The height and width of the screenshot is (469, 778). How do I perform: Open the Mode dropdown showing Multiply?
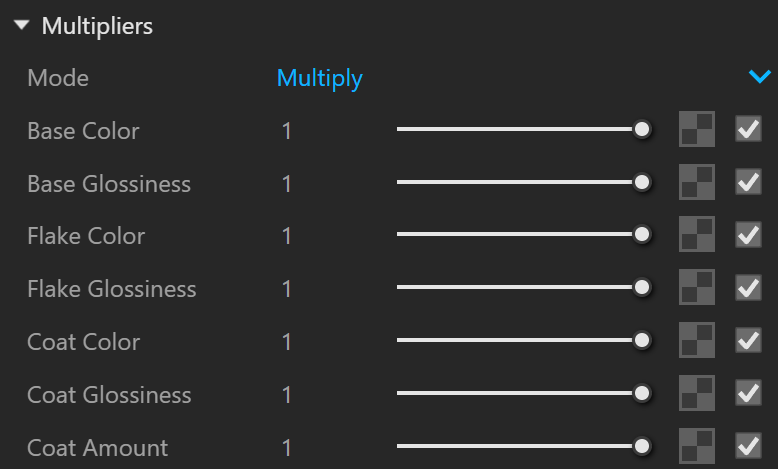click(x=523, y=78)
